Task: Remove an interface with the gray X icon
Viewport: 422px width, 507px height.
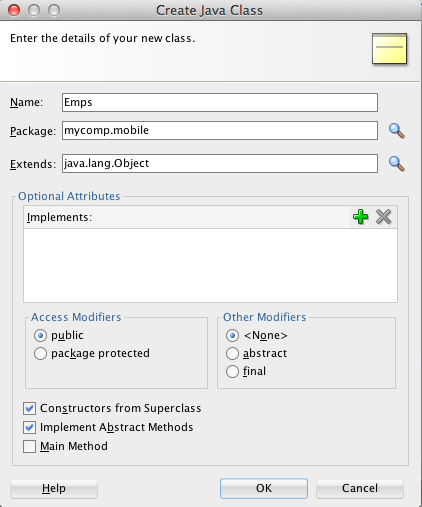Action: pyautogui.click(x=383, y=217)
